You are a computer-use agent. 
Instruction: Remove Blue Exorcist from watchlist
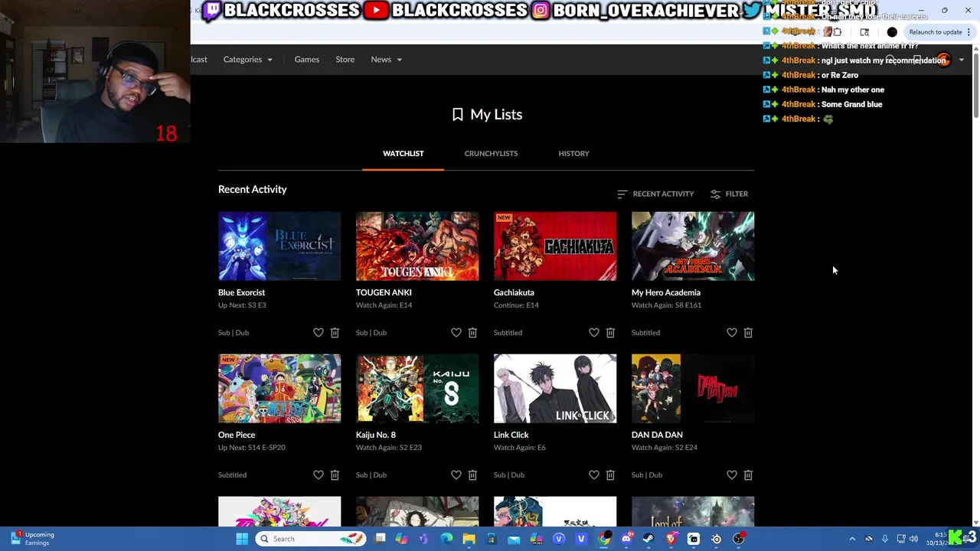(x=335, y=332)
